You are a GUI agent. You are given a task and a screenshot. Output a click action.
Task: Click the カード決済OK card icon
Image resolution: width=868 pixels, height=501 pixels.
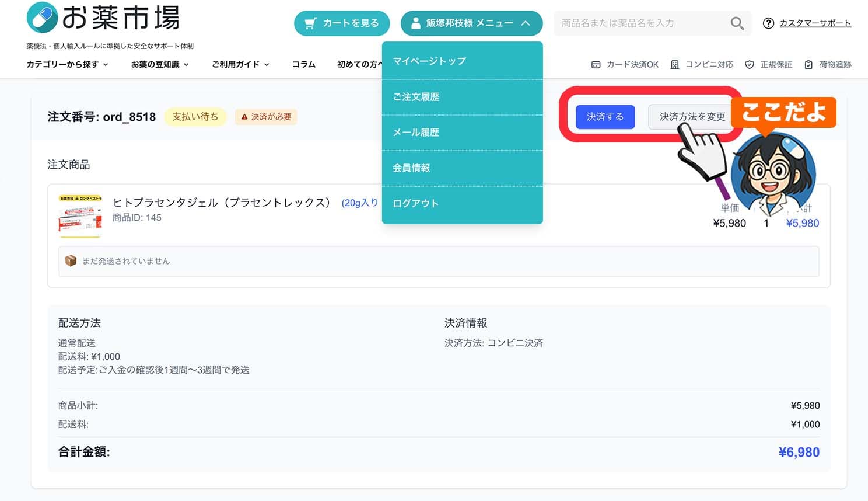(596, 64)
